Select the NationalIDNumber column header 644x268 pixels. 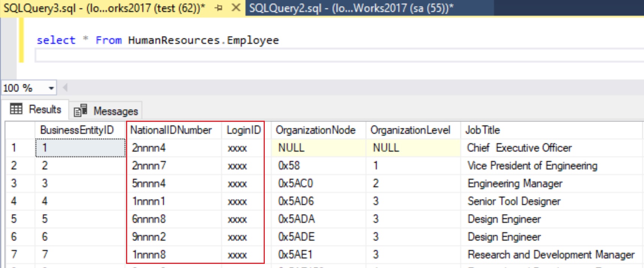pos(171,130)
